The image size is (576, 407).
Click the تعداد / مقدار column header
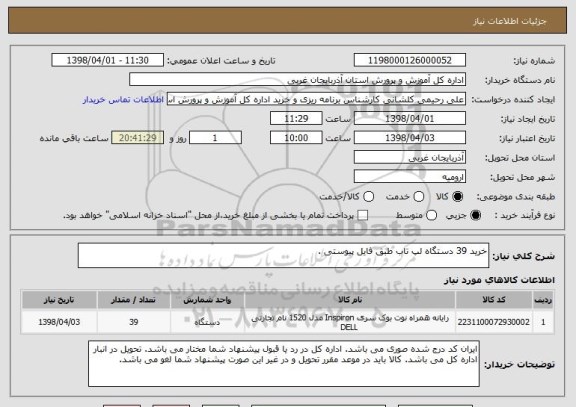133,300
